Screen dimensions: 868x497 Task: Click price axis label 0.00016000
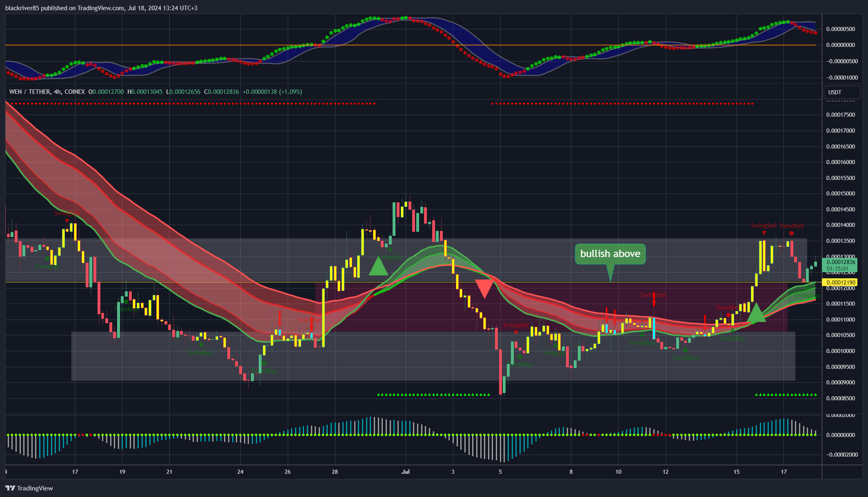click(x=840, y=162)
